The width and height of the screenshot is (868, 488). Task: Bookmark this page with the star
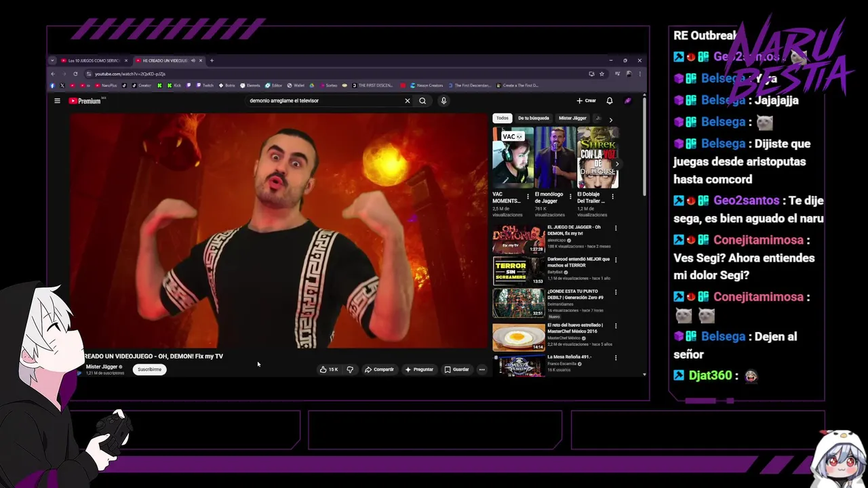pyautogui.click(x=601, y=74)
